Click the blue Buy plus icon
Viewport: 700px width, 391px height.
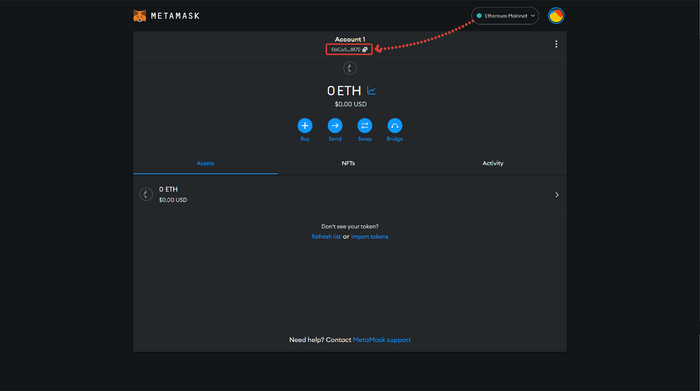pyautogui.click(x=305, y=126)
